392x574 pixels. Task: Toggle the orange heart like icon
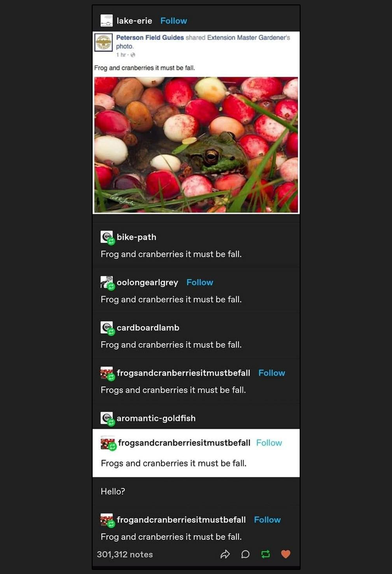(x=285, y=554)
